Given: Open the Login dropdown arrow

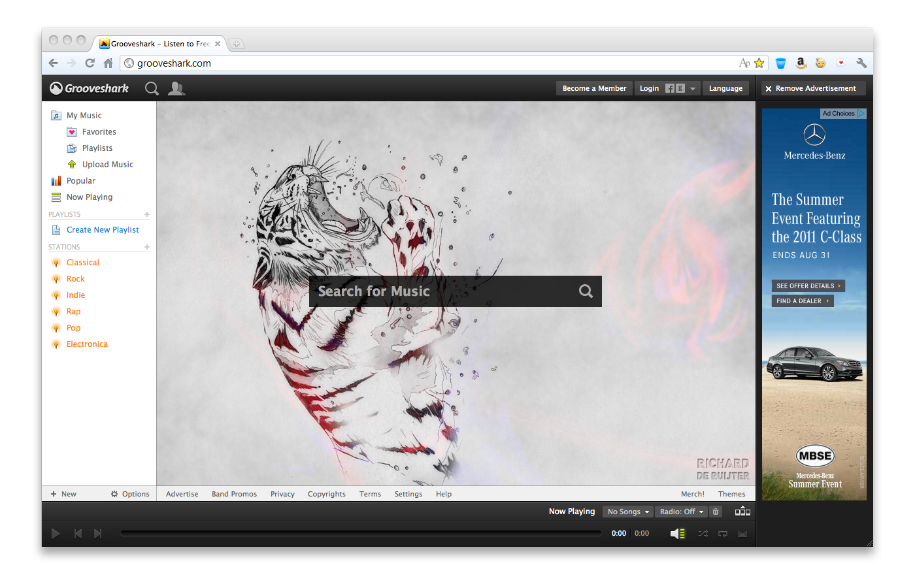Looking at the screenshot, I should 693,88.
